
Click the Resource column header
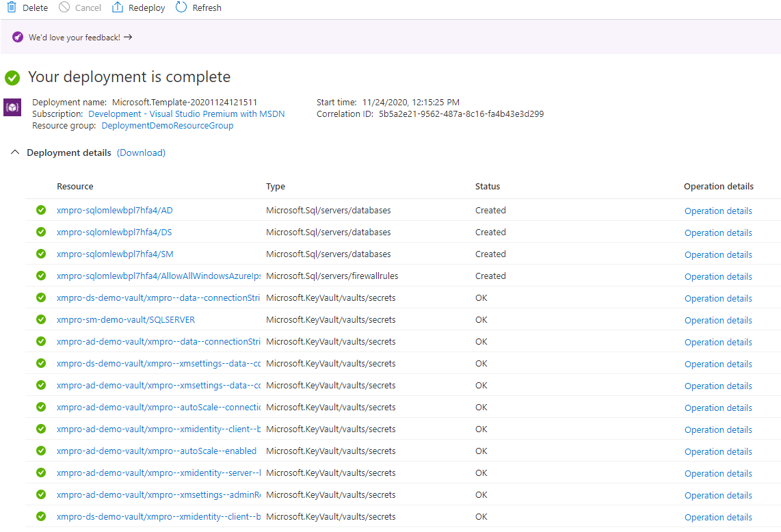tap(75, 186)
